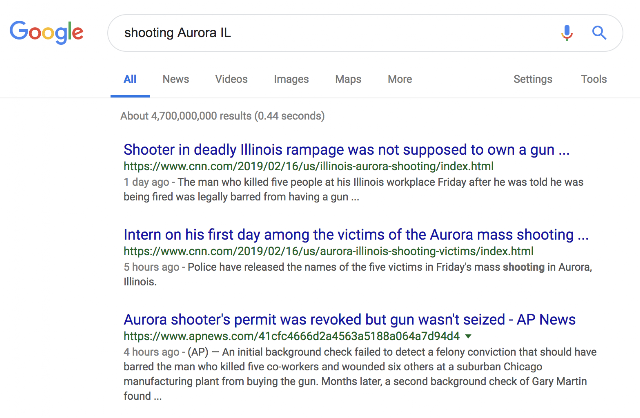The width and height of the screenshot is (640, 418).
Task: Click the blue magnifier search icon
Action: 599,32
